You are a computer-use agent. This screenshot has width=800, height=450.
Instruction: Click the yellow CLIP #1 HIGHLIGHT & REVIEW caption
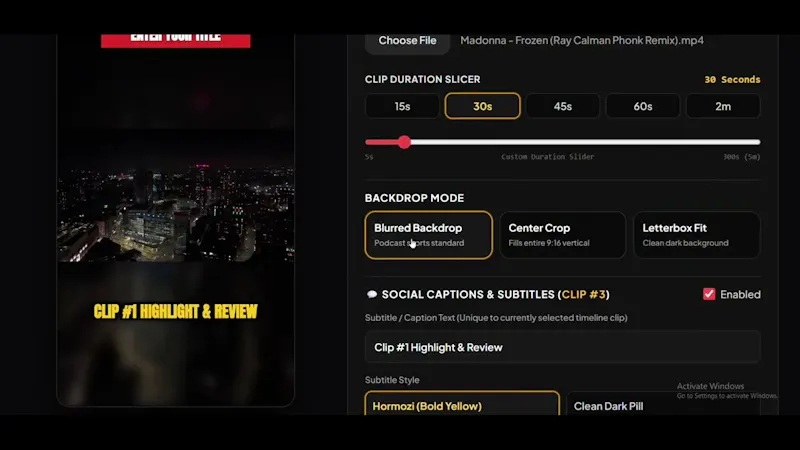click(x=176, y=311)
